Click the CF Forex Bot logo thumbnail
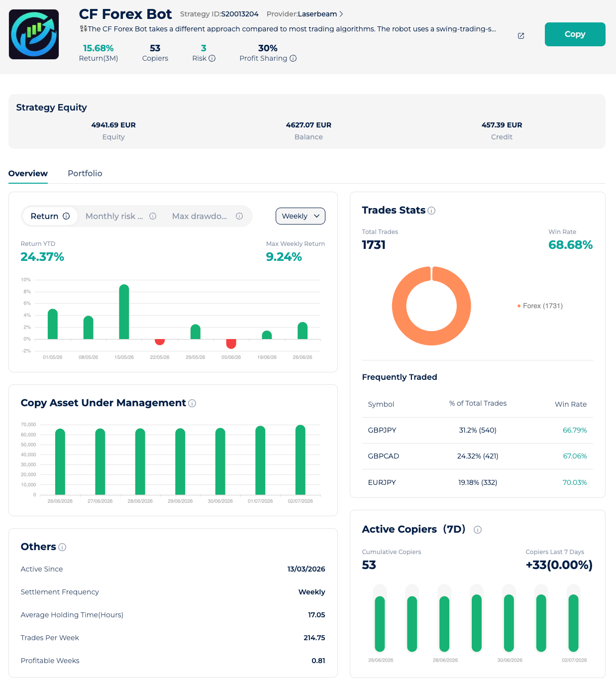 34,34
